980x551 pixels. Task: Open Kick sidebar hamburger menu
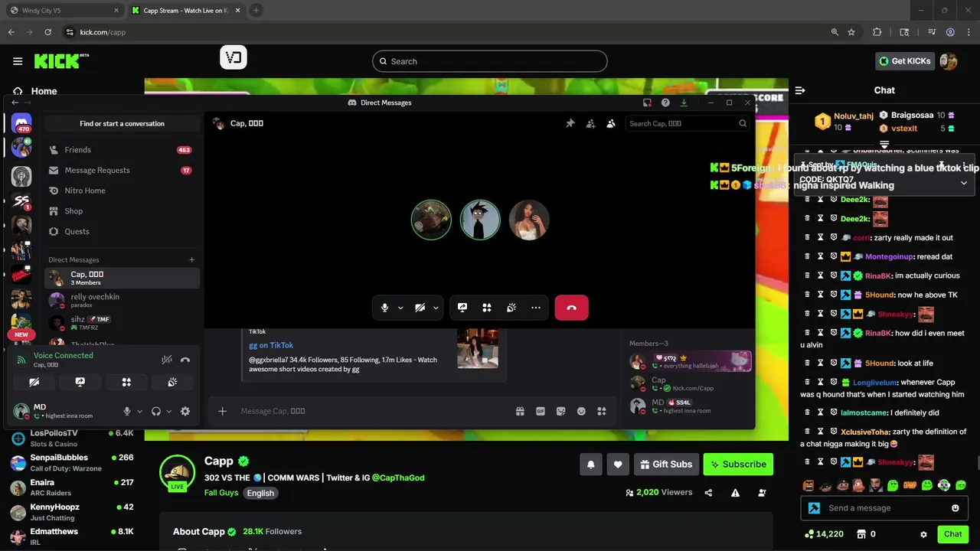tap(18, 61)
